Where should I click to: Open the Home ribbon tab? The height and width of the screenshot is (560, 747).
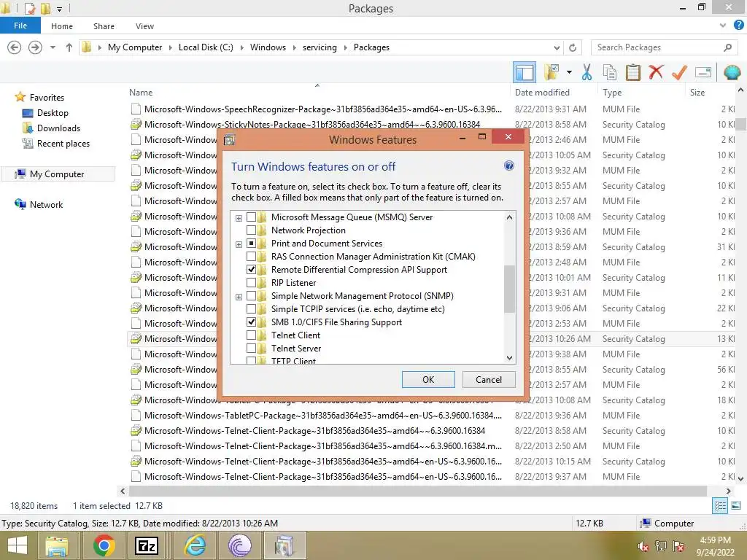click(x=62, y=26)
